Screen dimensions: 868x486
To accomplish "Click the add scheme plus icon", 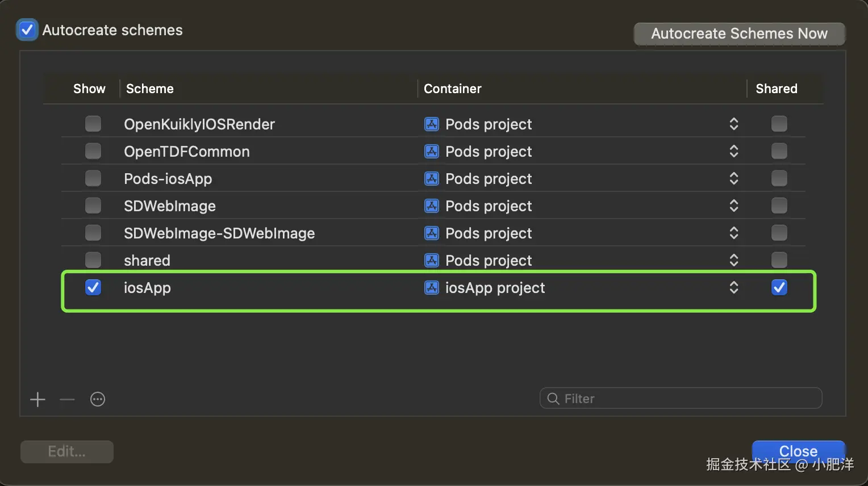I will click(x=37, y=400).
